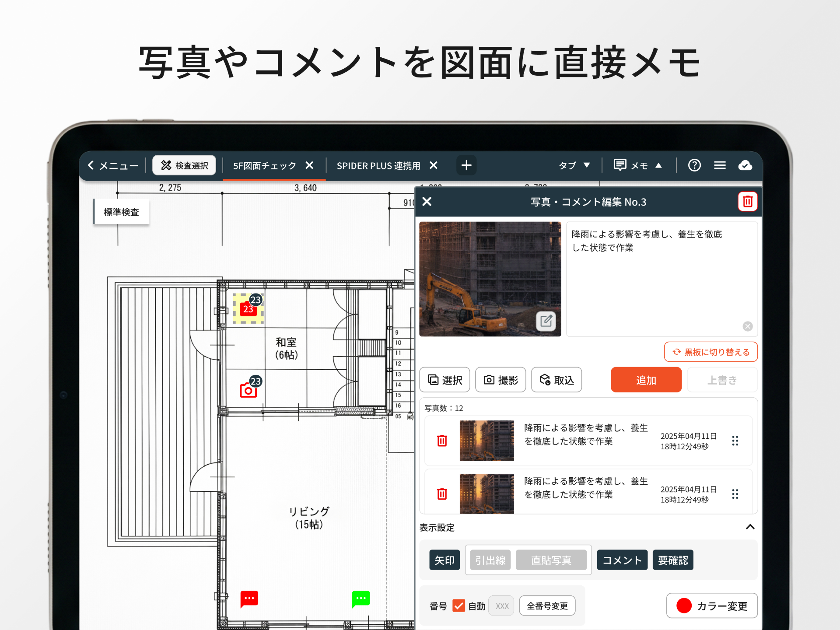Click cloud sync icon

coord(745,165)
